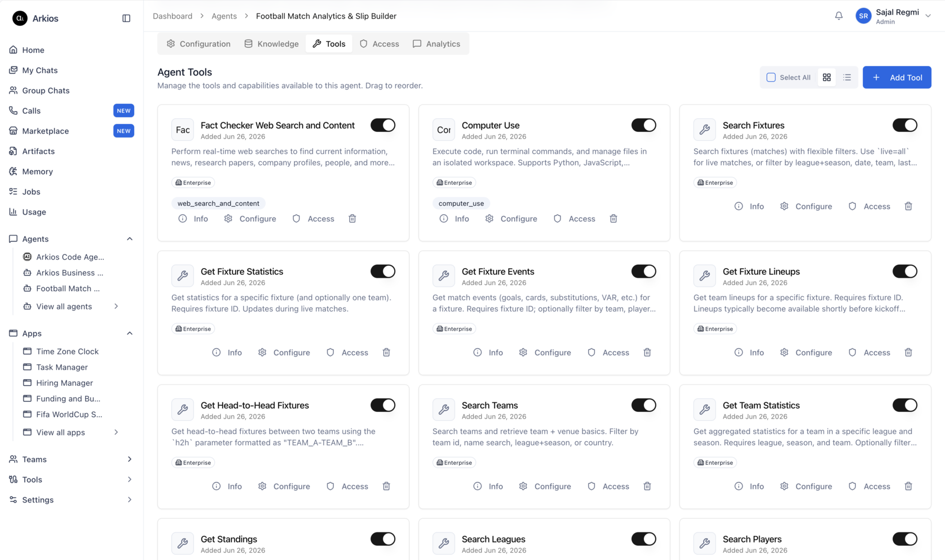This screenshot has height=560, width=945.
Task: Open the Sajal Regmi user menu
Action: 893,16
